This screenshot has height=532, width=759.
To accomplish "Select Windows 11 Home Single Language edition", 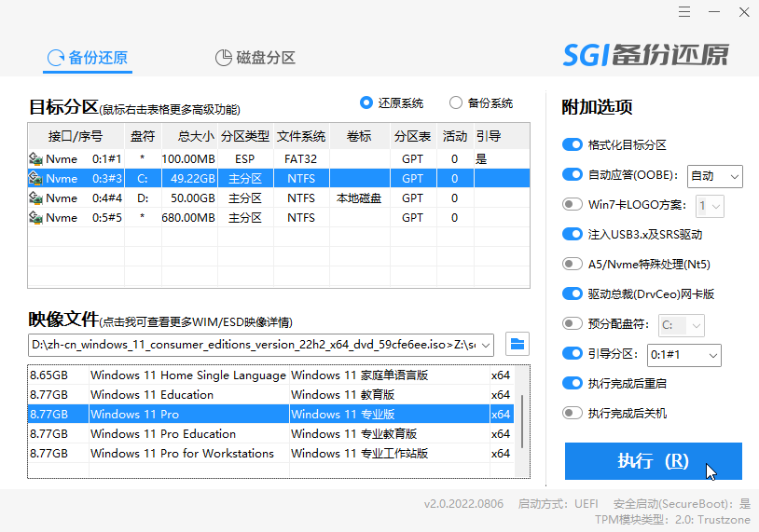I will coord(270,375).
